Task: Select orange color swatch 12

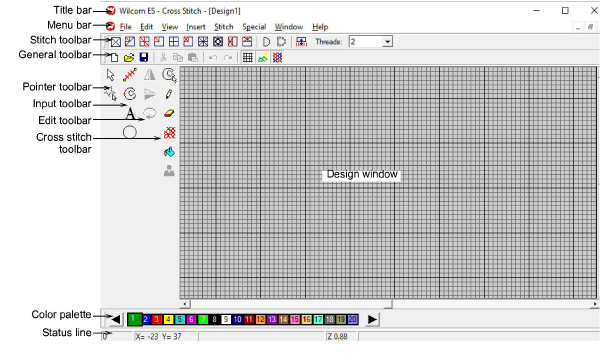Action: point(260,319)
